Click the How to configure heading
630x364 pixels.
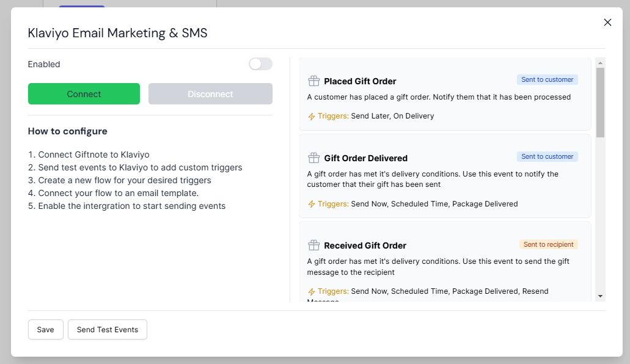point(67,131)
